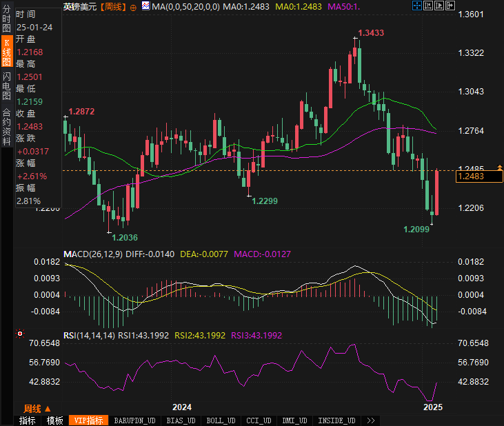Click the RSI(14,14,14) indicator label
Screen dimensions: 504x426
[89, 336]
